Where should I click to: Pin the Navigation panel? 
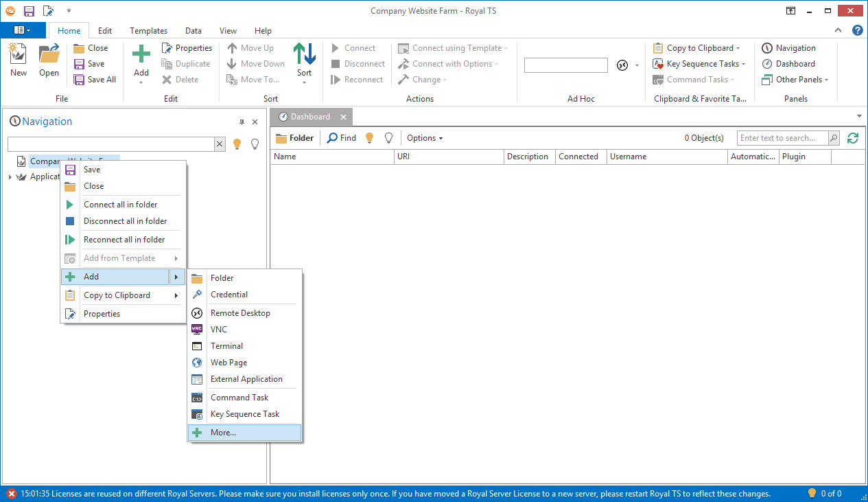click(242, 122)
